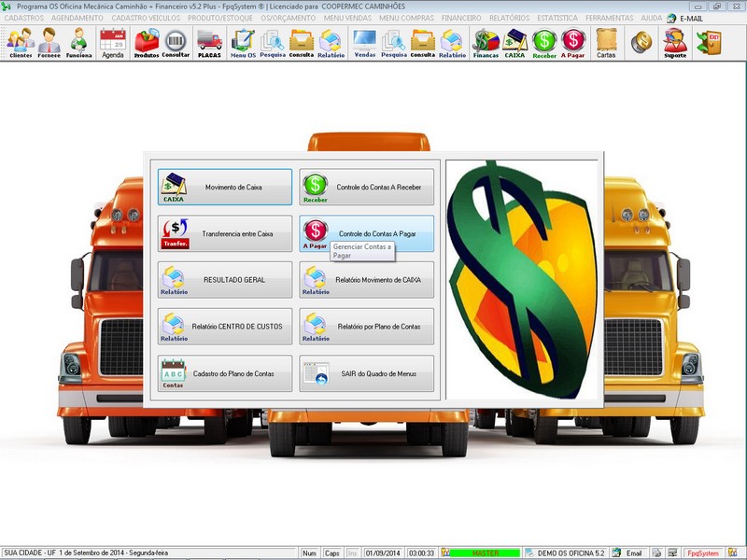Screen dimensions: 747x560
Task: Click the green Receber toolbar icon
Action: (544, 43)
